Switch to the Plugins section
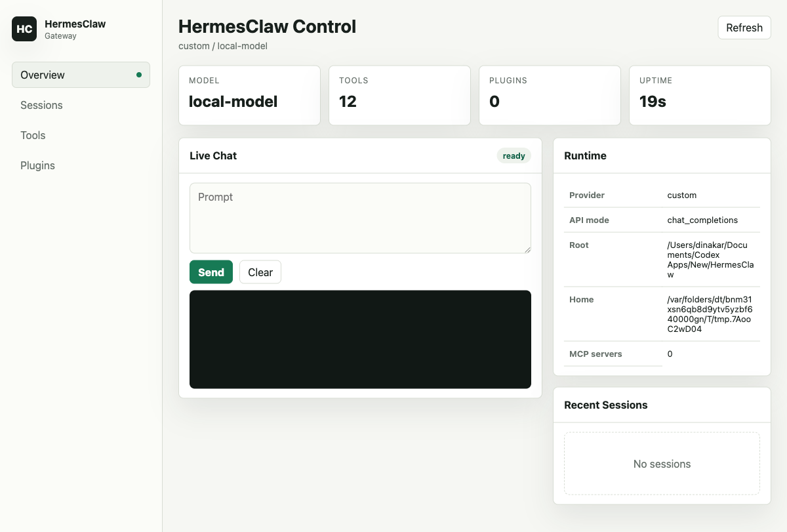 pos(81,165)
